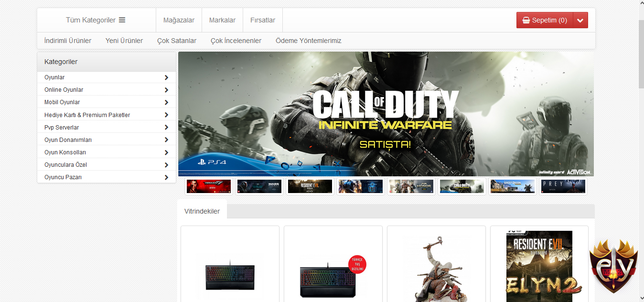Screen dimensions: 644x302
Task: Open the Çok Satanlar link
Action: [177, 41]
